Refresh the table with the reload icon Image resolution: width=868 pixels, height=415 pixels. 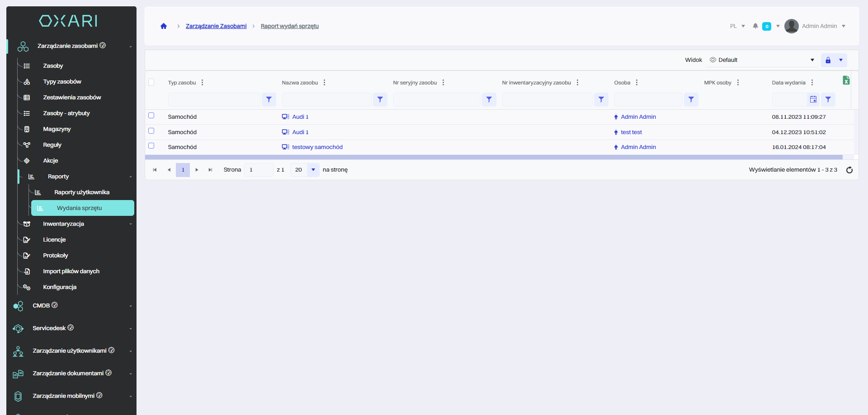click(x=849, y=170)
